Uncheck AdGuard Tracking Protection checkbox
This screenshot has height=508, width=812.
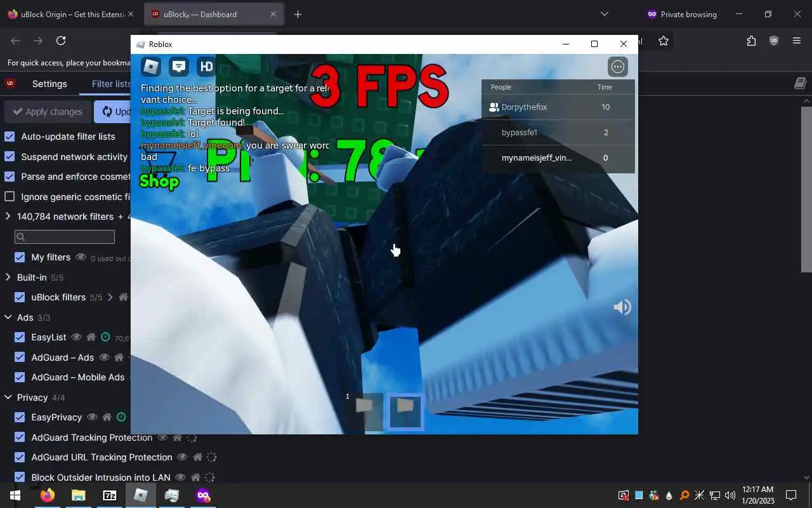(20, 438)
